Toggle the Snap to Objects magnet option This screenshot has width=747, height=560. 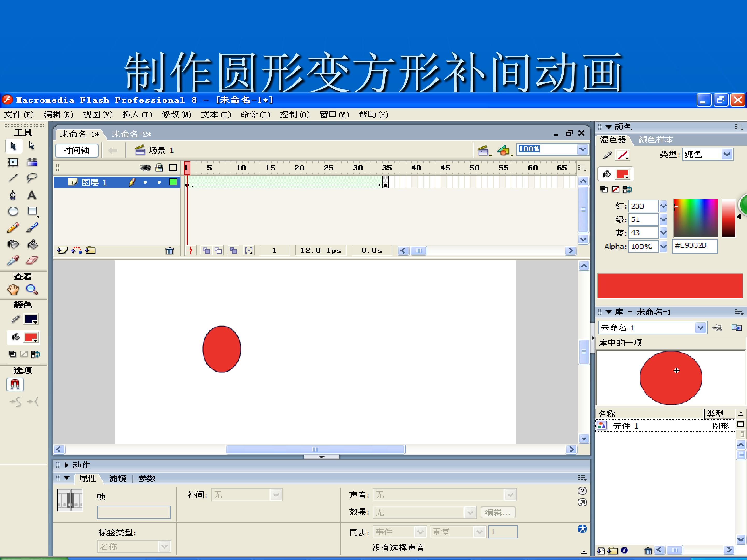[x=15, y=384]
